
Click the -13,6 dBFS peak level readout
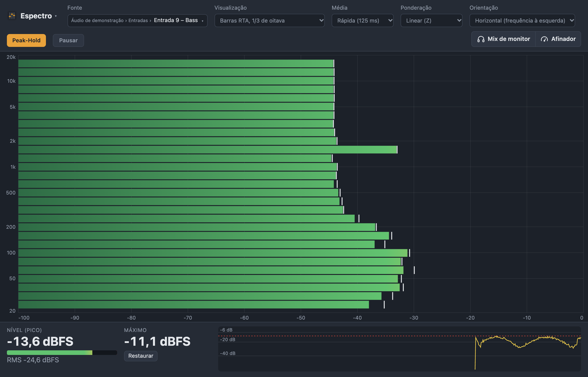pyautogui.click(x=40, y=342)
